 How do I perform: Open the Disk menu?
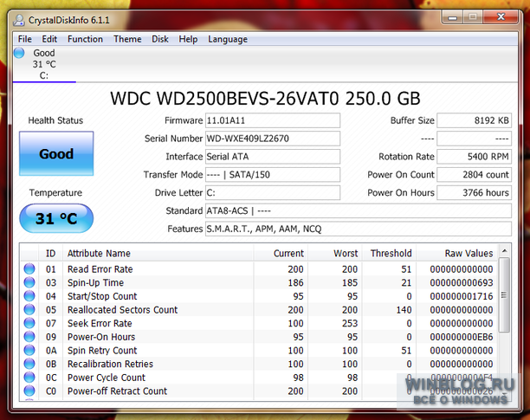pyautogui.click(x=160, y=39)
